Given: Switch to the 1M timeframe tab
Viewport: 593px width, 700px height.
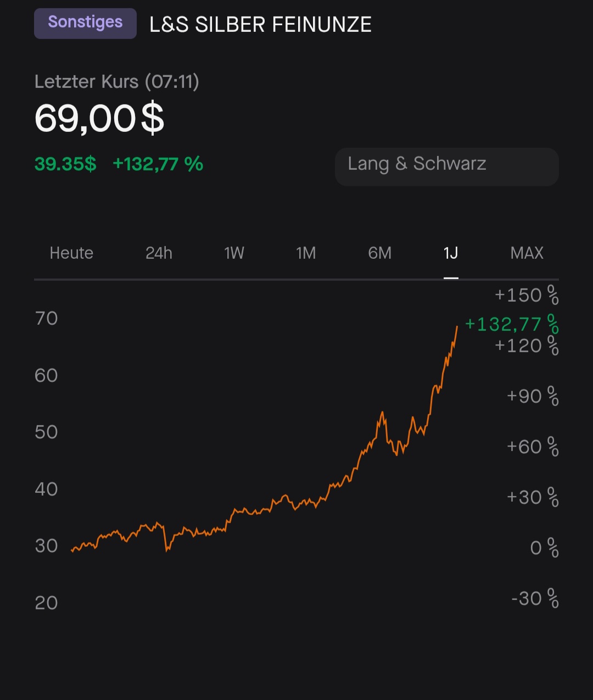Looking at the screenshot, I should point(306,253).
